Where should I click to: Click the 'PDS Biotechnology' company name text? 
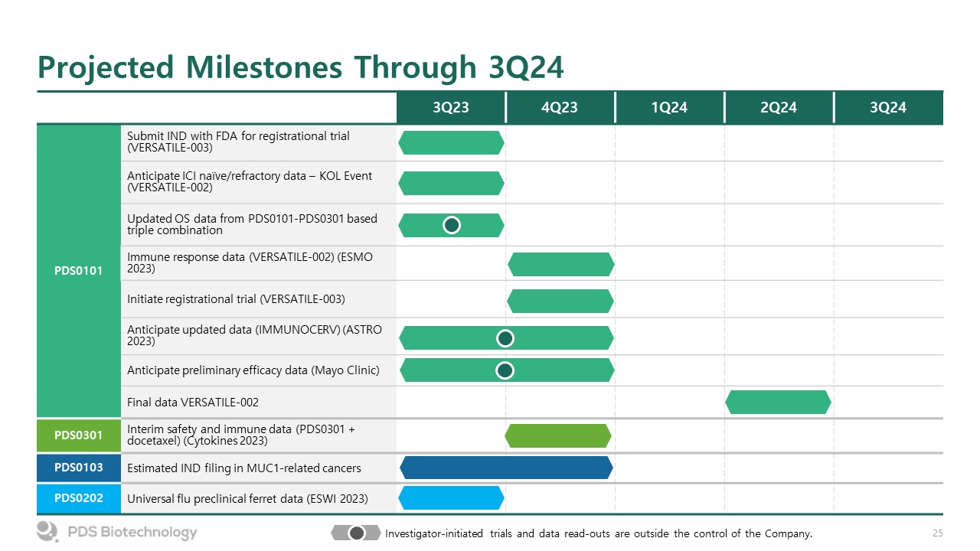tap(132, 532)
